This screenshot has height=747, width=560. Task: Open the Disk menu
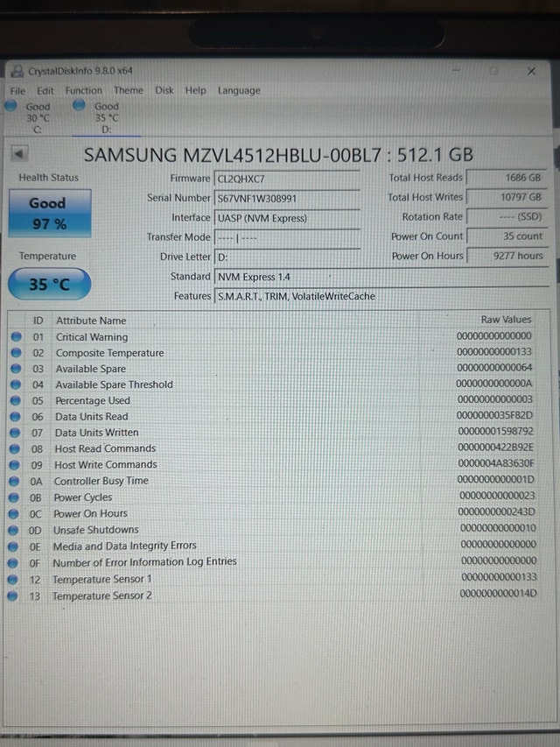(164, 90)
